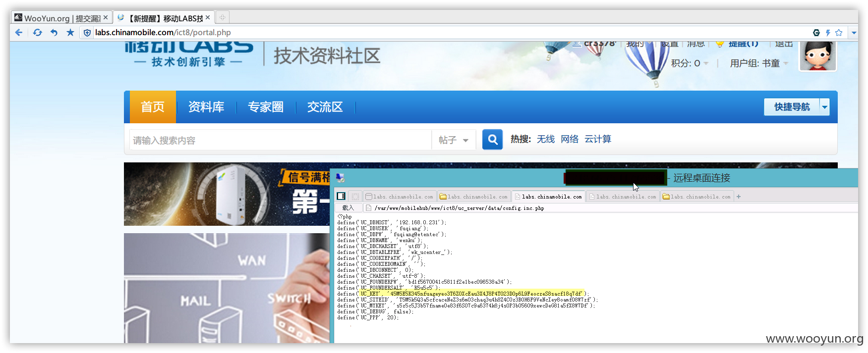This screenshot has height=353, width=868.
Task: Open the 专家圈 navigation item
Action: [x=266, y=107]
